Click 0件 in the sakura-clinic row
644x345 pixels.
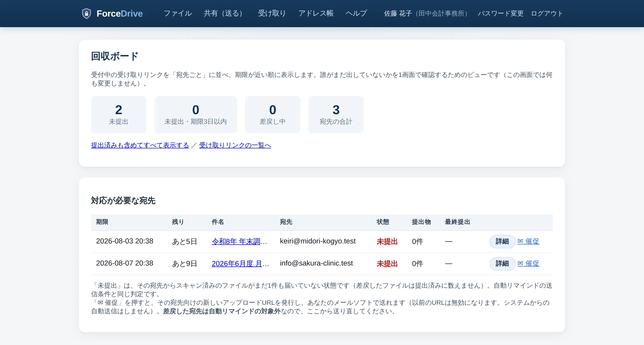(418, 264)
